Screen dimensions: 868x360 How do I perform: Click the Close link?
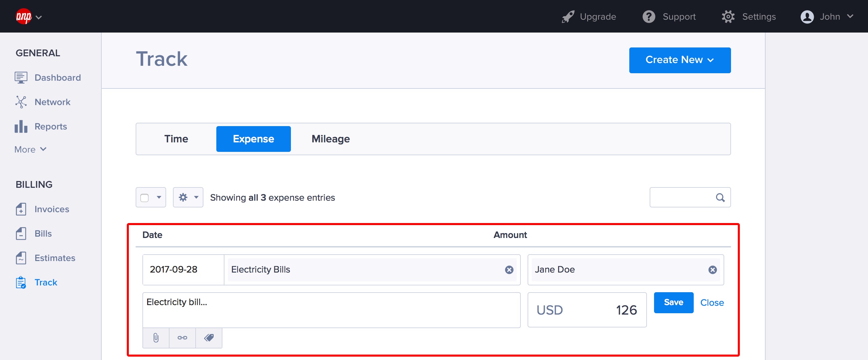[x=712, y=303]
